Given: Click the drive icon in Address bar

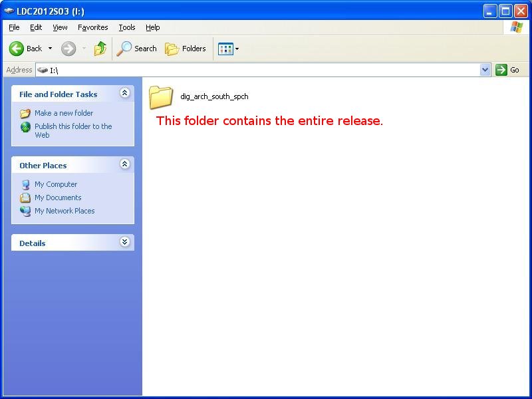Looking at the screenshot, I should click(43, 70).
